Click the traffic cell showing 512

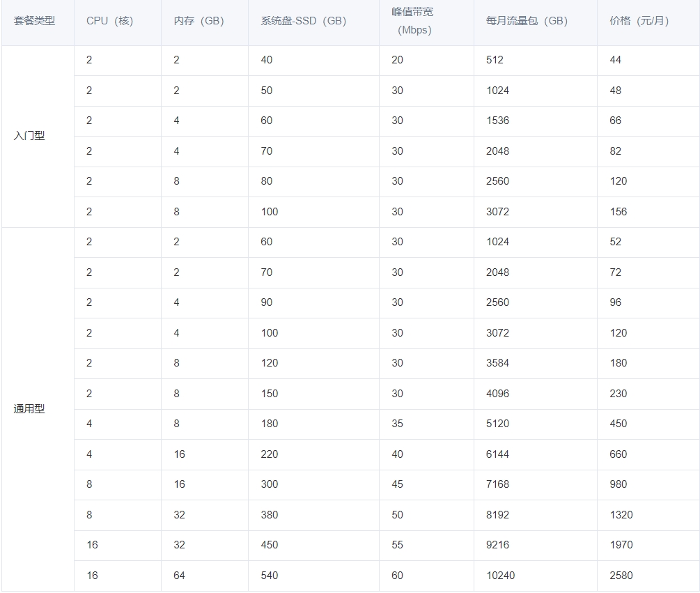[x=535, y=61]
